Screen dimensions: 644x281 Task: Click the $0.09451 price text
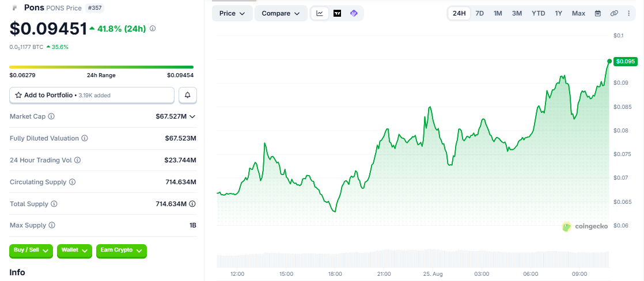click(x=48, y=29)
